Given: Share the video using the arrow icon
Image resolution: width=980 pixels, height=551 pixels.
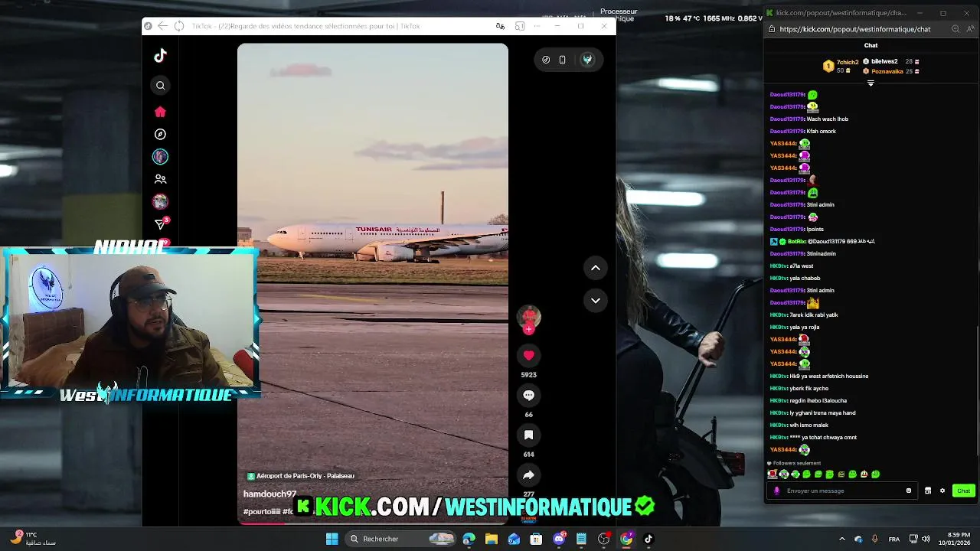Looking at the screenshot, I should [x=528, y=475].
